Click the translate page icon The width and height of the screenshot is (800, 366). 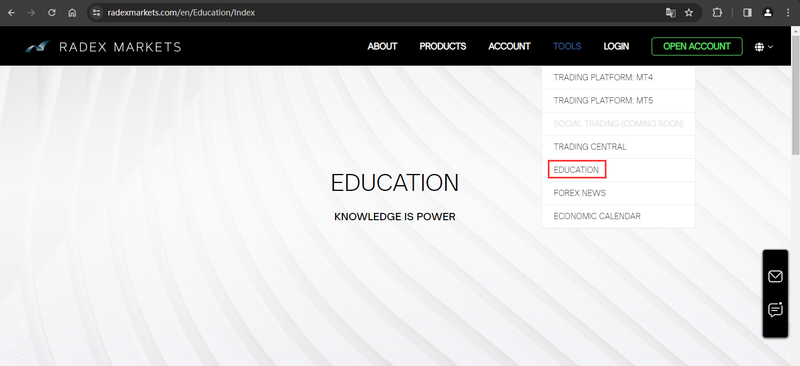670,13
